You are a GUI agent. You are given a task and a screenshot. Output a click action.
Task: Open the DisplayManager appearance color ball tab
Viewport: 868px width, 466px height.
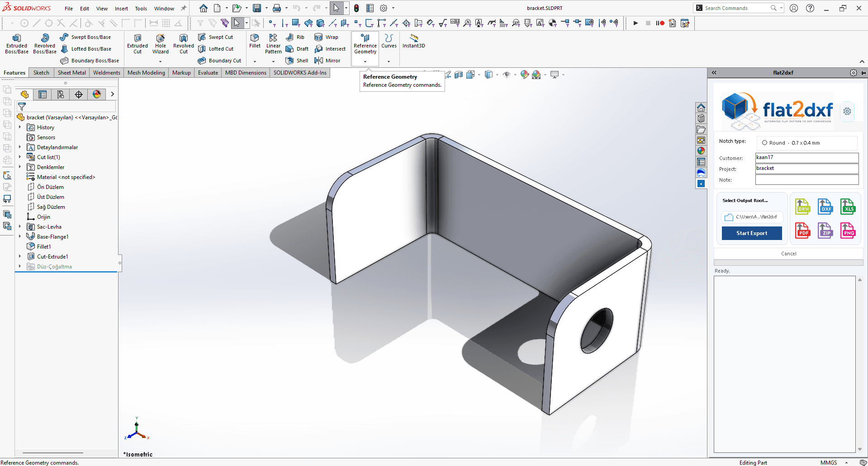coord(97,94)
